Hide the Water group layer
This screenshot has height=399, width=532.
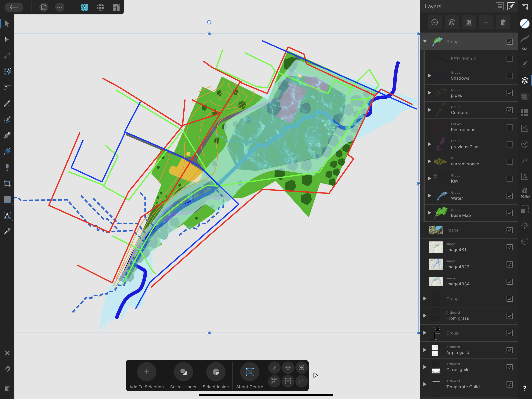(509, 196)
